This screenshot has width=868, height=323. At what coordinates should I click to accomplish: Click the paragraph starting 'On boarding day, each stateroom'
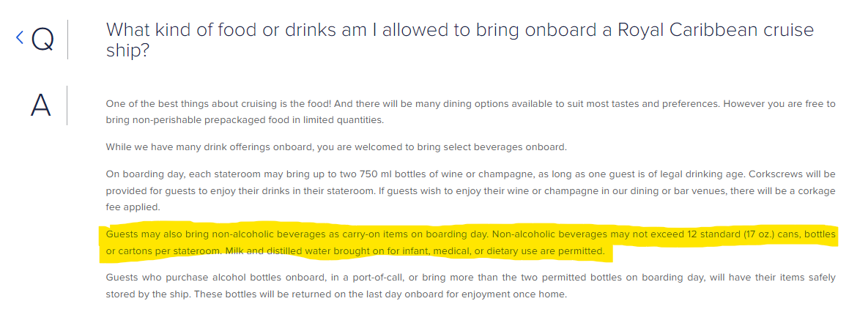click(x=470, y=191)
